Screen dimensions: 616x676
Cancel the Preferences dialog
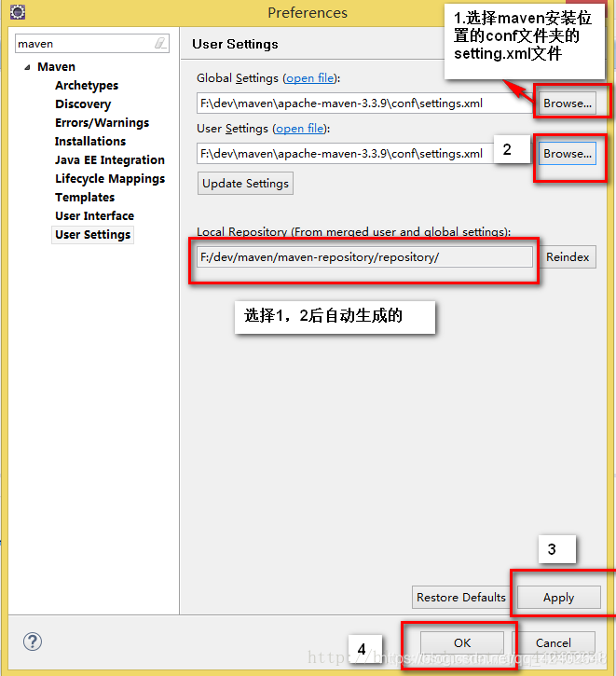554,642
